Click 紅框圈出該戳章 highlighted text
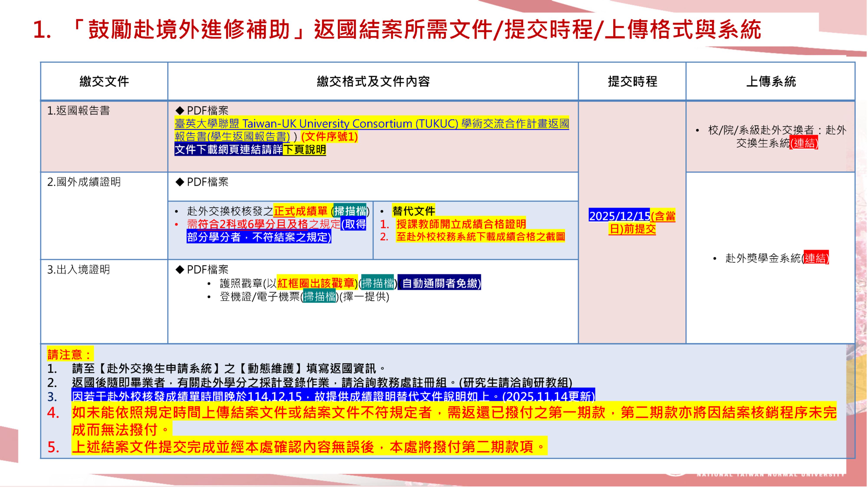868x488 pixels. tap(316, 283)
